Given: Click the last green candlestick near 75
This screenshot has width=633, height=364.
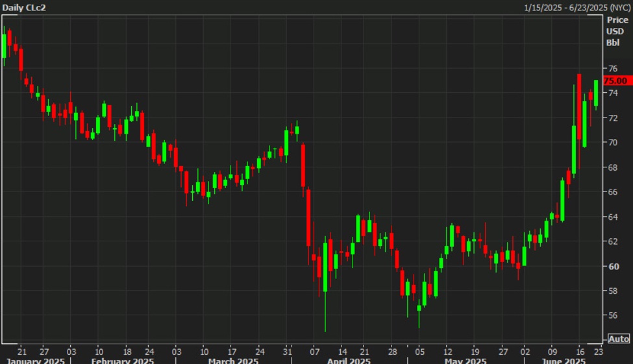Looking at the screenshot, I should pos(596,93).
